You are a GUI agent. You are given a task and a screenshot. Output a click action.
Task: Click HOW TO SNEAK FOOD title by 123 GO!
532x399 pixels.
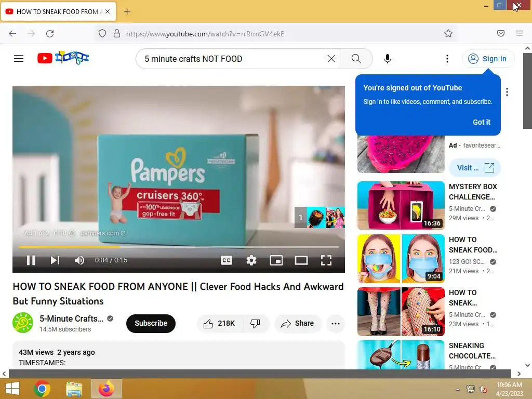[x=473, y=245]
